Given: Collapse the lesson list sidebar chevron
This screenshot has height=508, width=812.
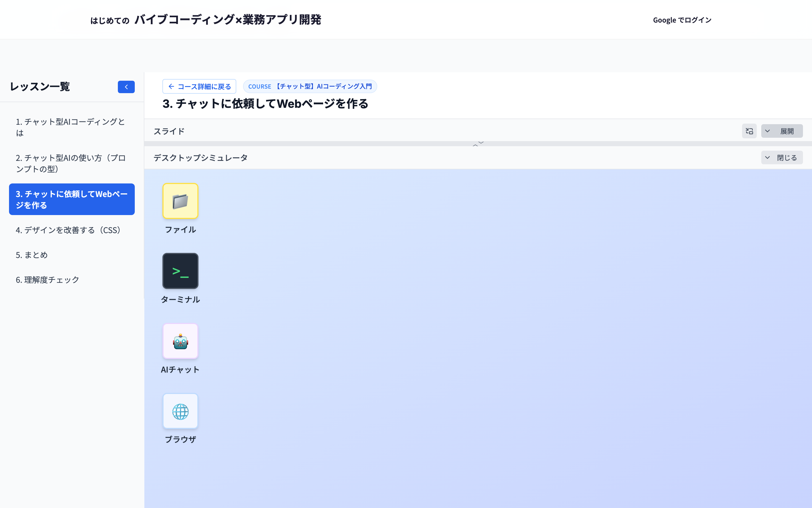Looking at the screenshot, I should (126, 87).
